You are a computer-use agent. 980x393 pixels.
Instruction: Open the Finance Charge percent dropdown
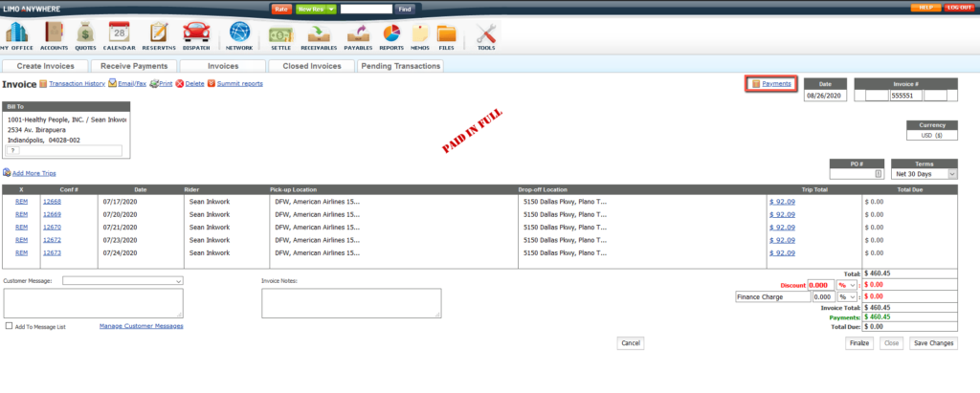pos(847,296)
